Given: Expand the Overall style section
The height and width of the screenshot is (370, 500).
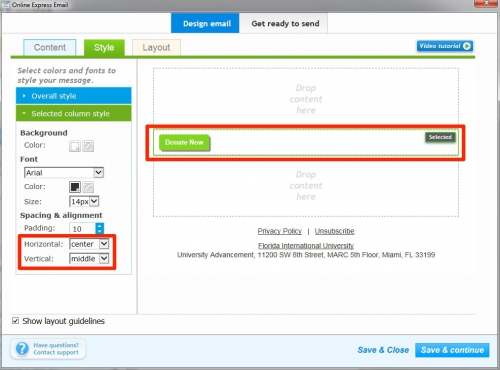Looking at the screenshot, I should tap(74, 96).
